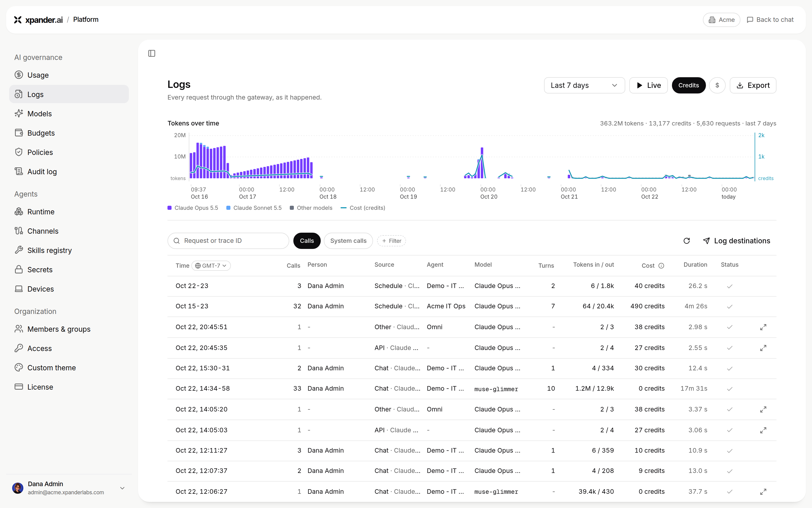
Task: Add a new Filter
Action: coord(391,241)
